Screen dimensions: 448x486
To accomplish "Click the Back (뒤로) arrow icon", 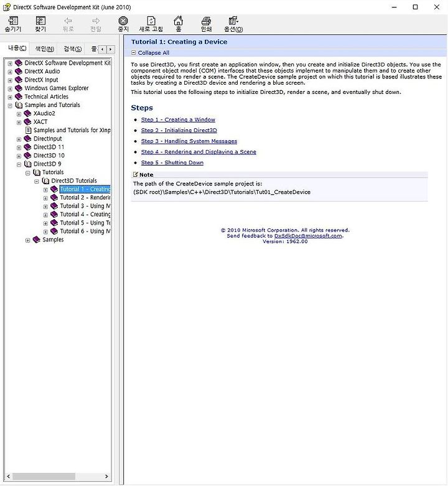I will click(68, 21).
